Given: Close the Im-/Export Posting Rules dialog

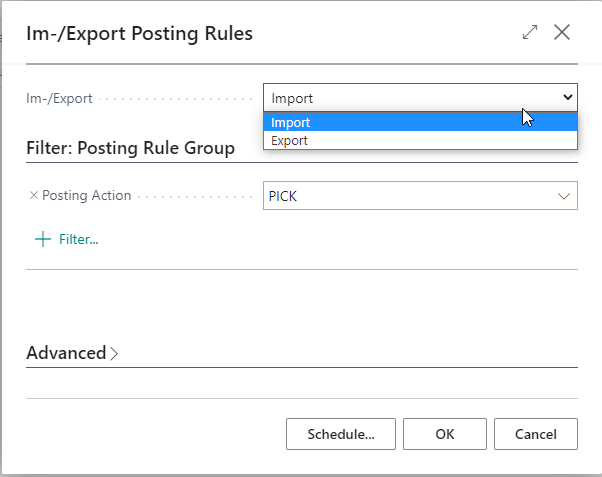Looking at the screenshot, I should tap(562, 32).
